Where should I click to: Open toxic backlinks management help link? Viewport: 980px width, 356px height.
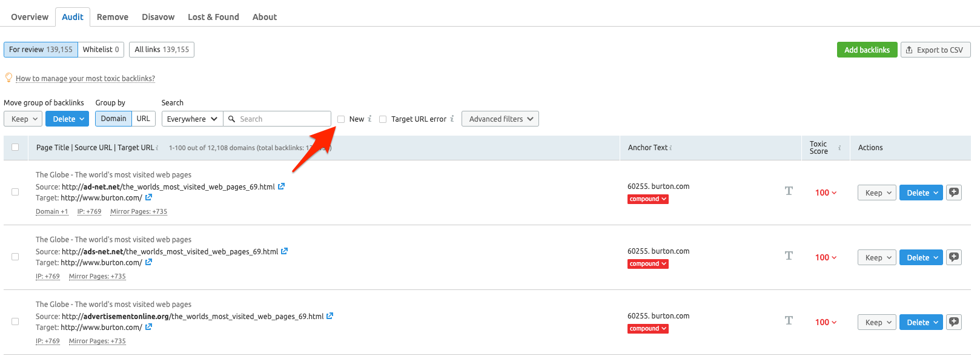[85, 79]
